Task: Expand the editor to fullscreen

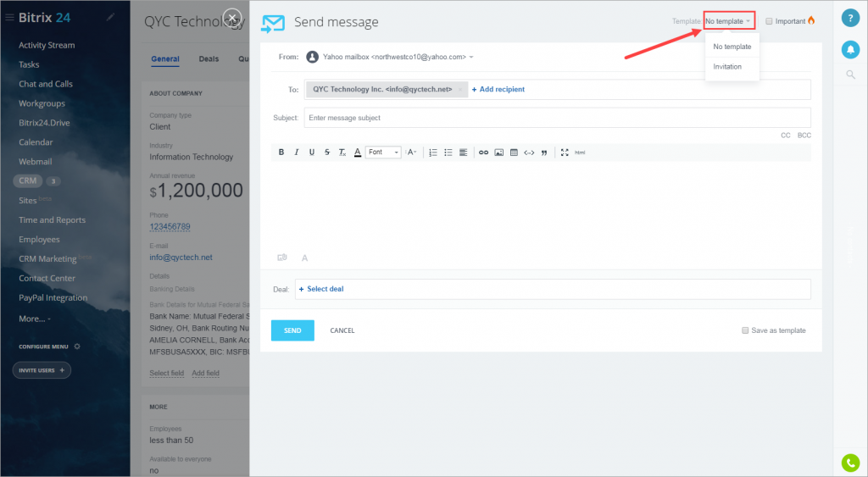Action: (564, 153)
